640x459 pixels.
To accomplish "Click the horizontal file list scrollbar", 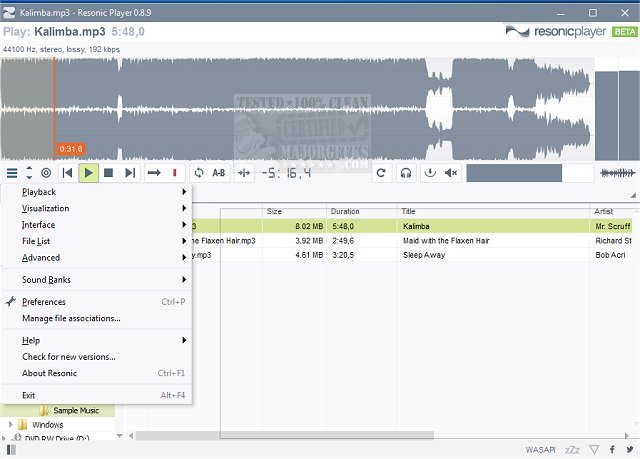I will 284,436.
